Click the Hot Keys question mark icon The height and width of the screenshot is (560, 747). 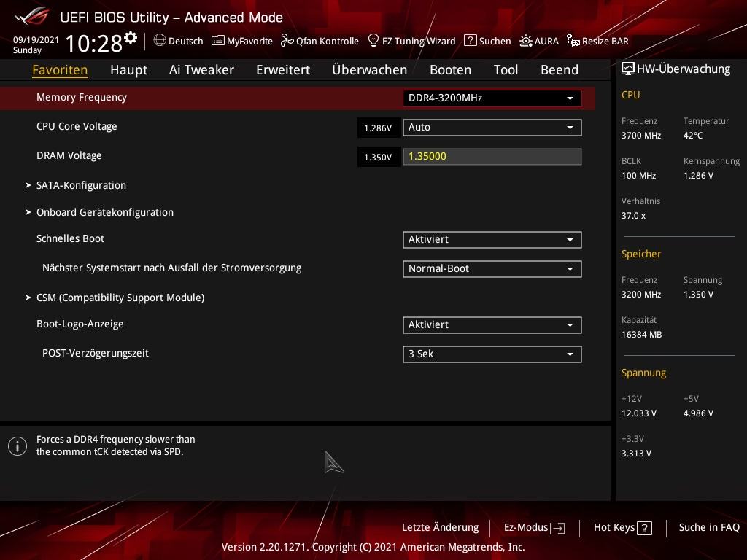tap(644, 528)
